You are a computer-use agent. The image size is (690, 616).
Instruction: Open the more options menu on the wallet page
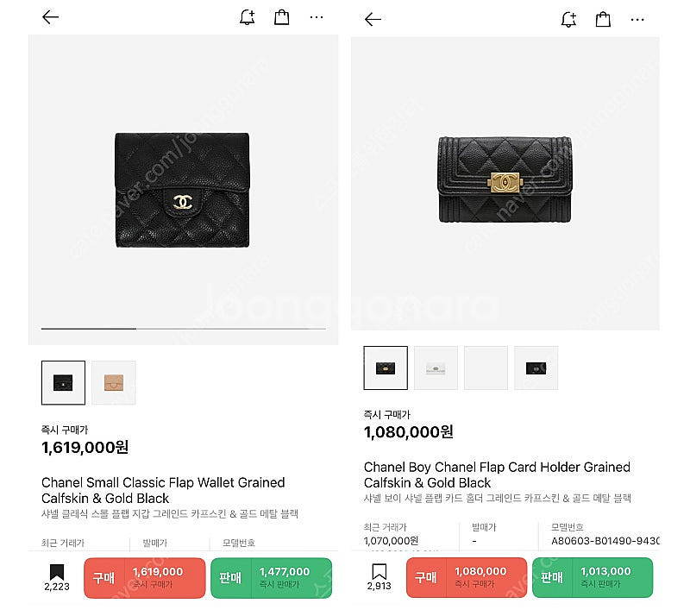[x=317, y=17]
